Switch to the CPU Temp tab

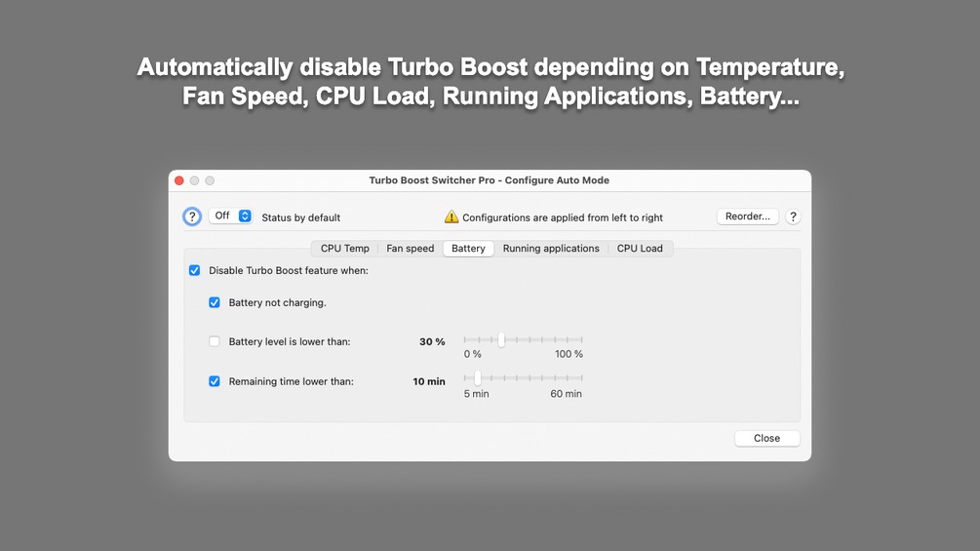pyautogui.click(x=345, y=248)
